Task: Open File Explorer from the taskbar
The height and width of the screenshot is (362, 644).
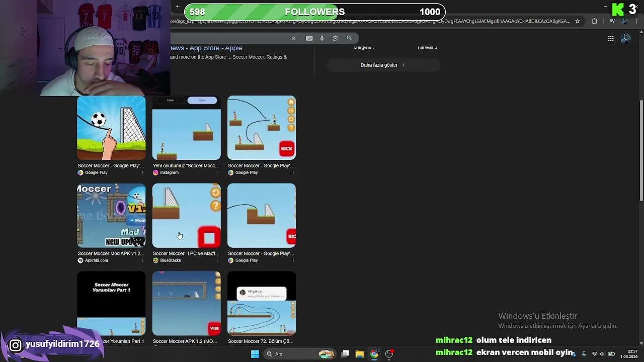Action: pos(359,354)
